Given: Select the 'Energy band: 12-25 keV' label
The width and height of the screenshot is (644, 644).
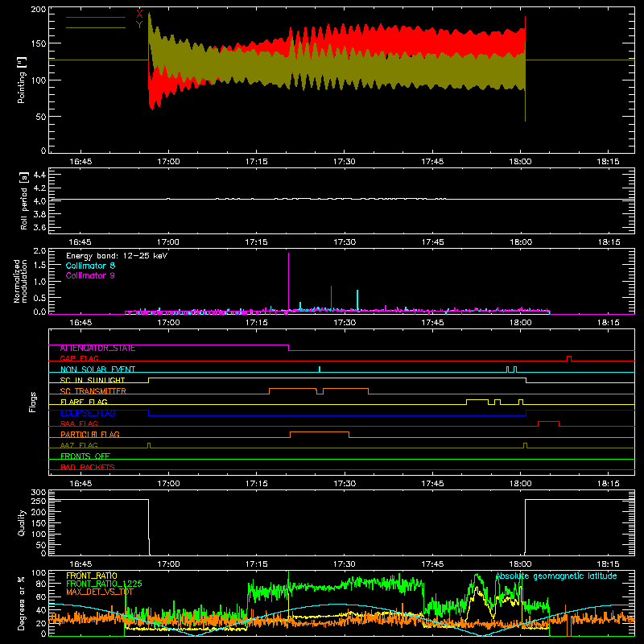Looking at the screenshot, I should [117, 256].
